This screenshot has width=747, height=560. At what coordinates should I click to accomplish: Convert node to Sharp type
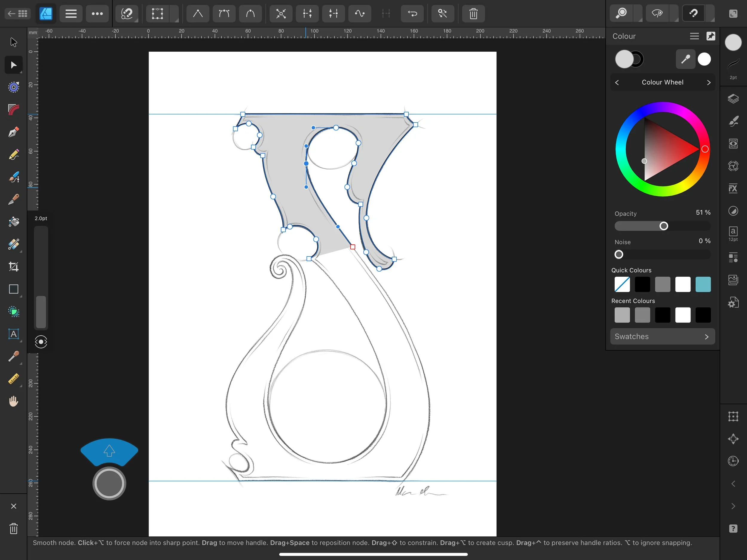(198, 13)
